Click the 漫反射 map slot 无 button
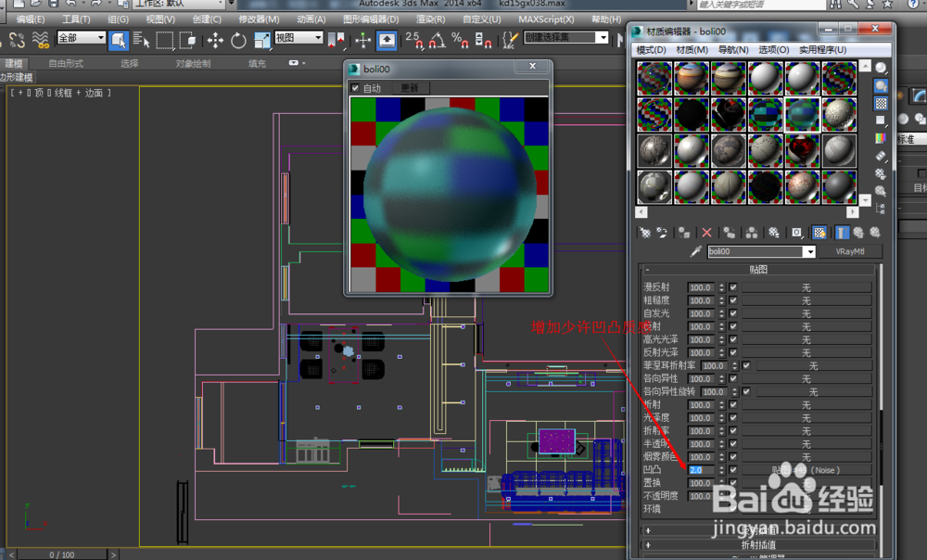927x560 pixels. pos(806,287)
